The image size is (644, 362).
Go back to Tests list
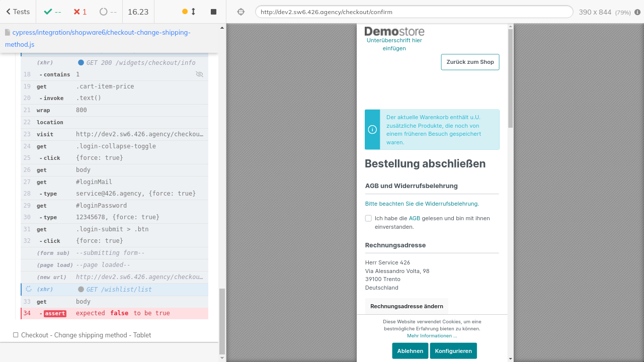pyautogui.click(x=18, y=12)
